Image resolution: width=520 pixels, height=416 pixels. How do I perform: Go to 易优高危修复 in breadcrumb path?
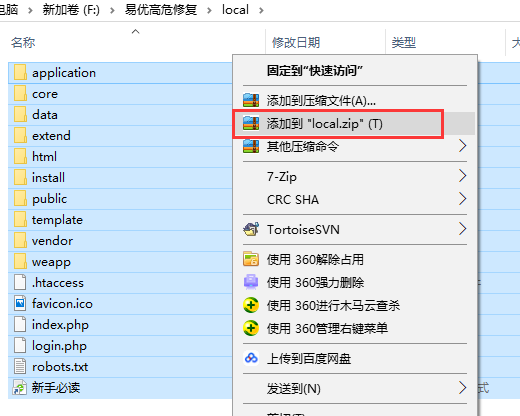pyautogui.click(x=161, y=10)
